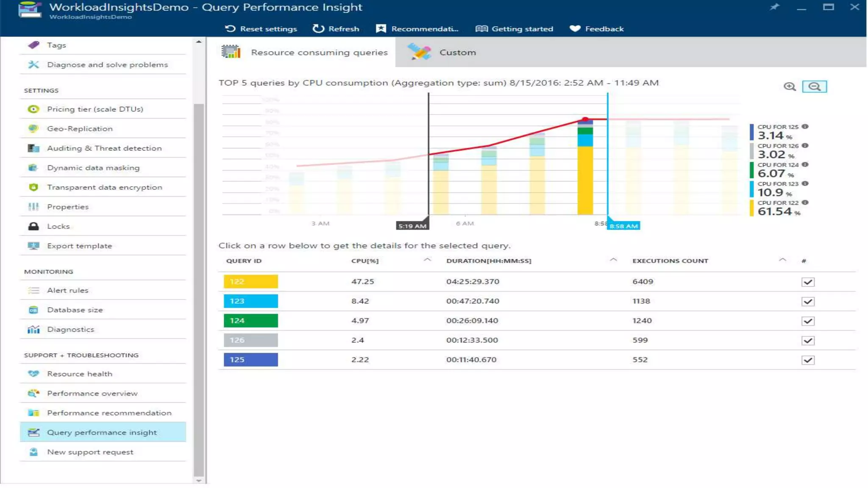Select the yellow query 122 swatch
Image resolution: width=868 pixels, height=488 pixels.
(x=251, y=282)
